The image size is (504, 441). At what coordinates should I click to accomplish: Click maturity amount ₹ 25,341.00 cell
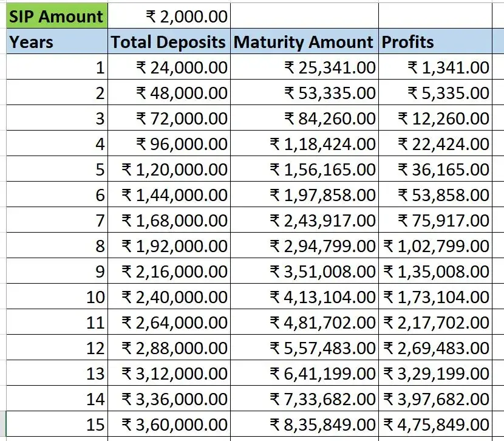point(304,67)
